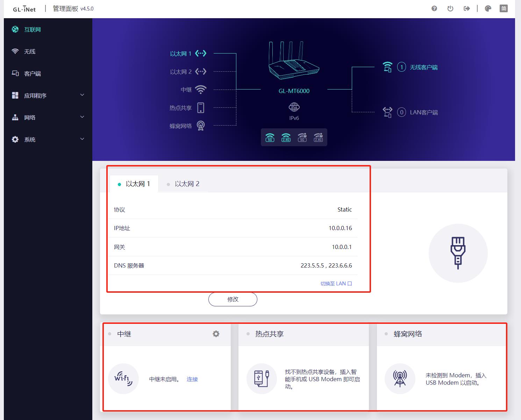Open repeater settings via the gear icon

pyautogui.click(x=216, y=334)
